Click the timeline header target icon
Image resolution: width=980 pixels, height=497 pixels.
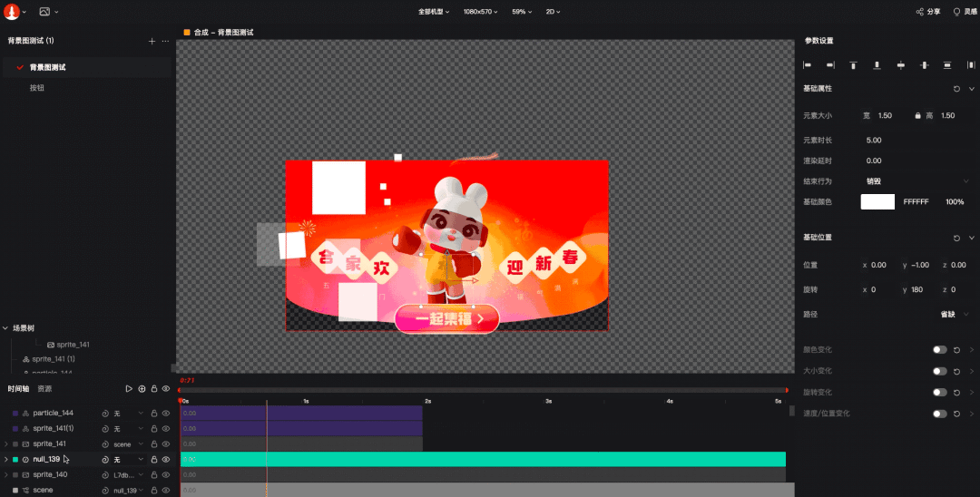coord(142,389)
